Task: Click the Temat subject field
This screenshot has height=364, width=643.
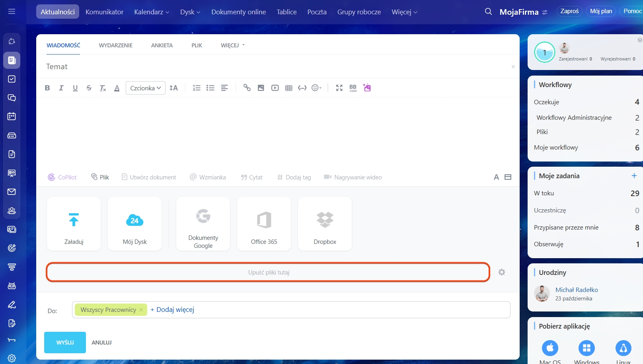Action: coord(275,66)
